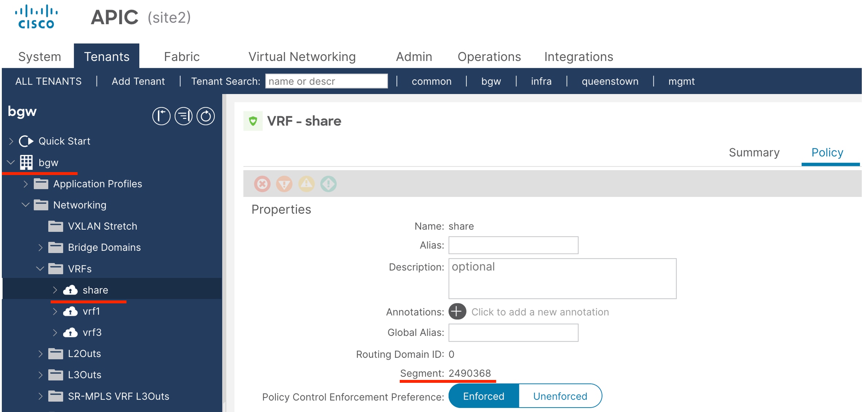Click the vrf3 cloud icon
This screenshot has height=412, width=868.
(x=70, y=333)
